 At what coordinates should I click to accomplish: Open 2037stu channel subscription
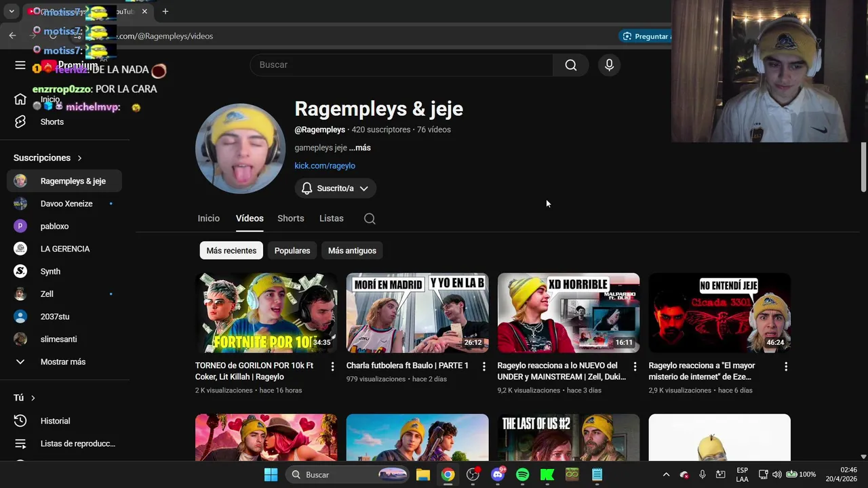[64, 317]
